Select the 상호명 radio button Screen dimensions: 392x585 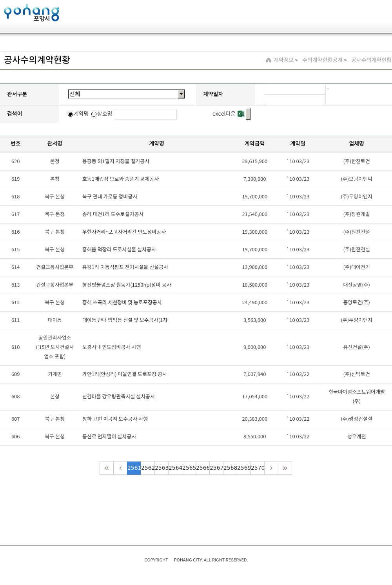tap(94, 114)
